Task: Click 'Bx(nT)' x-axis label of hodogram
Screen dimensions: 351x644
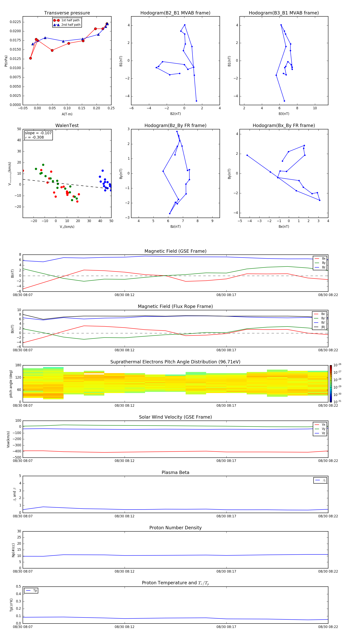Action: coord(284,227)
